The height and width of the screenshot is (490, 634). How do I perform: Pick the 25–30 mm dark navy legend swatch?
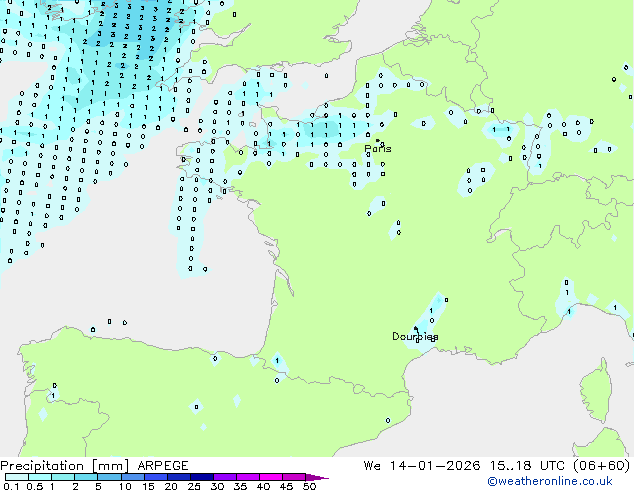pyautogui.click(x=201, y=477)
